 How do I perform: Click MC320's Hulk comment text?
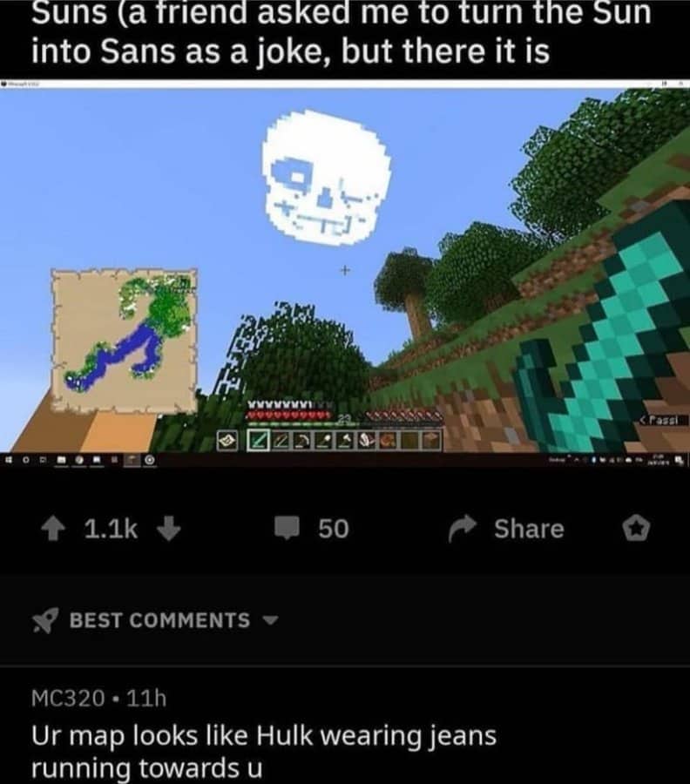coord(264,751)
